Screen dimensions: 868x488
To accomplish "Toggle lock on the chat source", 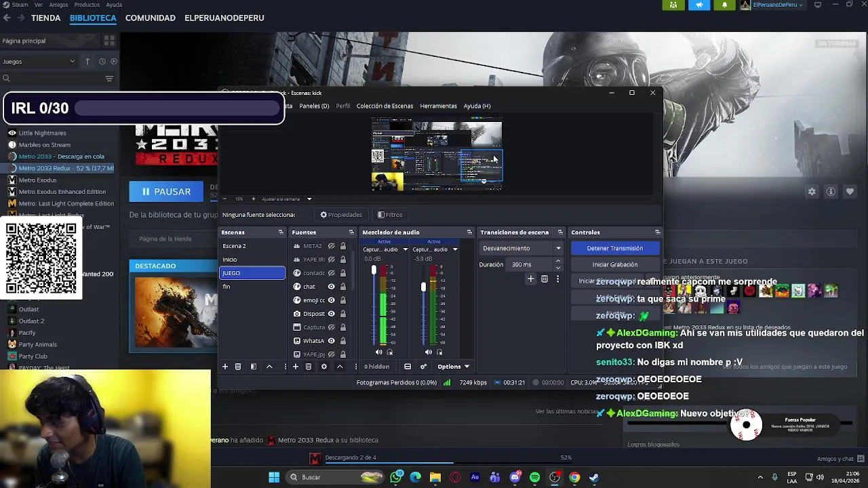I will point(343,287).
